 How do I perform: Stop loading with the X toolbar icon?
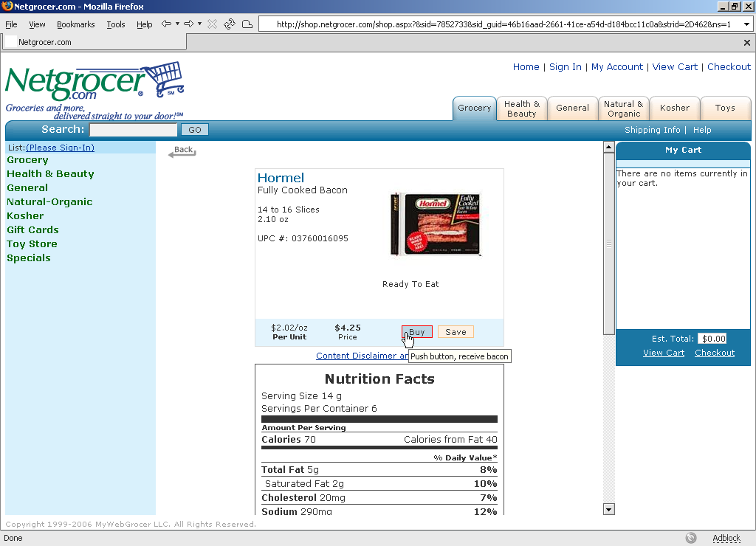click(x=212, y=24)
